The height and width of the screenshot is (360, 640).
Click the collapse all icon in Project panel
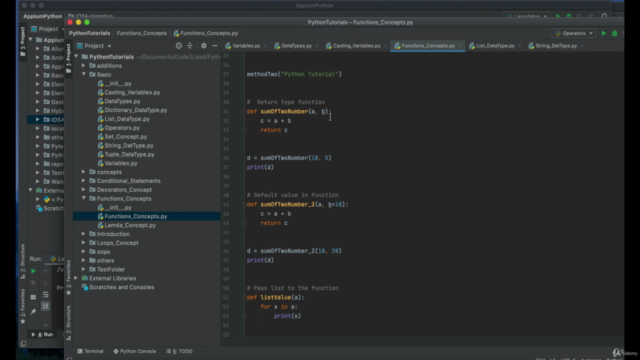(190, 46)
